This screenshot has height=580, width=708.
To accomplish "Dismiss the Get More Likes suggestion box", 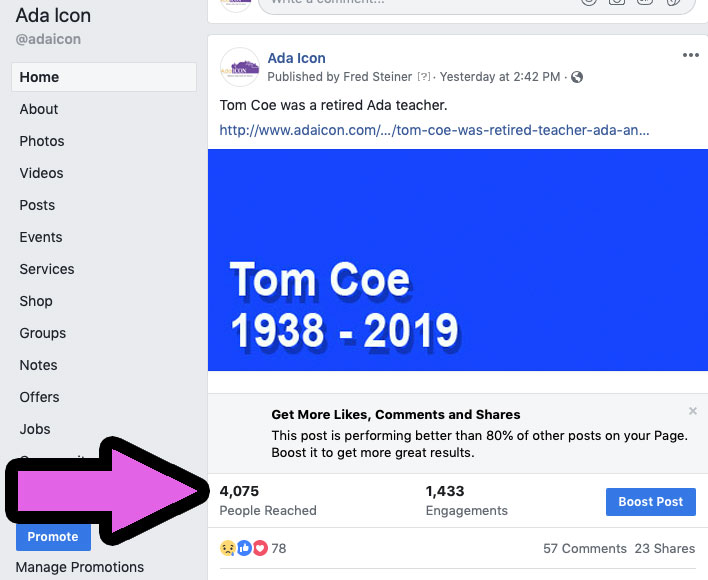I will click(693, 411).
